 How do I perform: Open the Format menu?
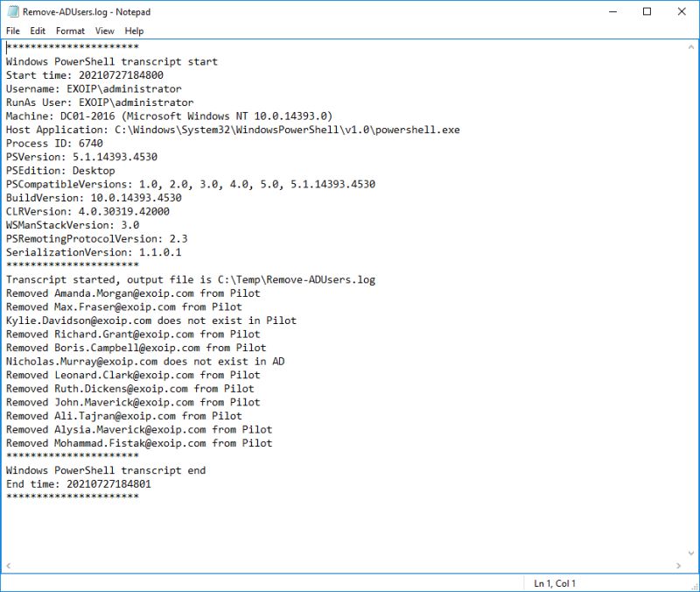(x=68, y=30)
